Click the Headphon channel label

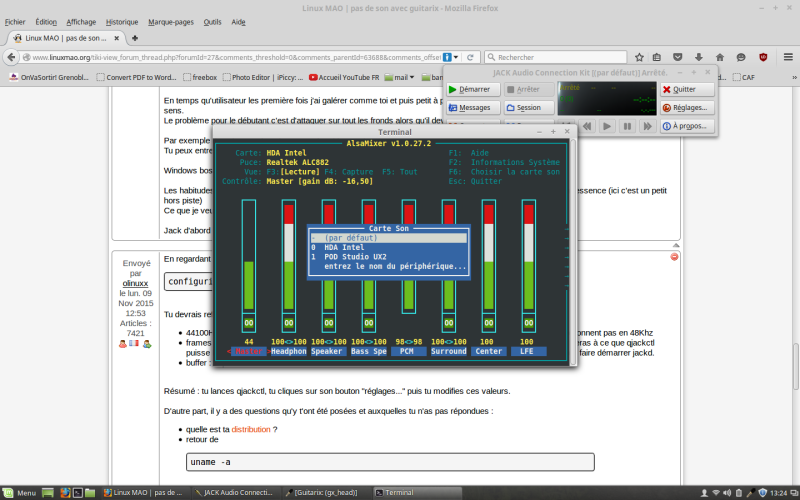coord(289,352)
